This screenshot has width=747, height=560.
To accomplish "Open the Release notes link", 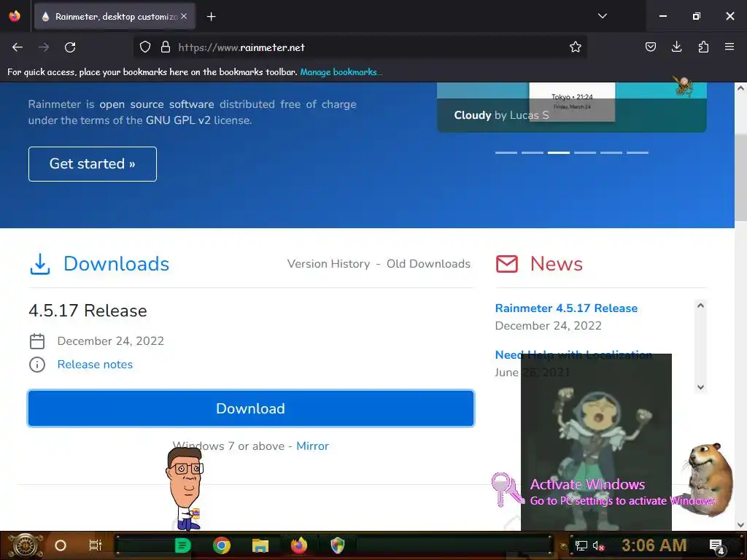I will point(95,365).
